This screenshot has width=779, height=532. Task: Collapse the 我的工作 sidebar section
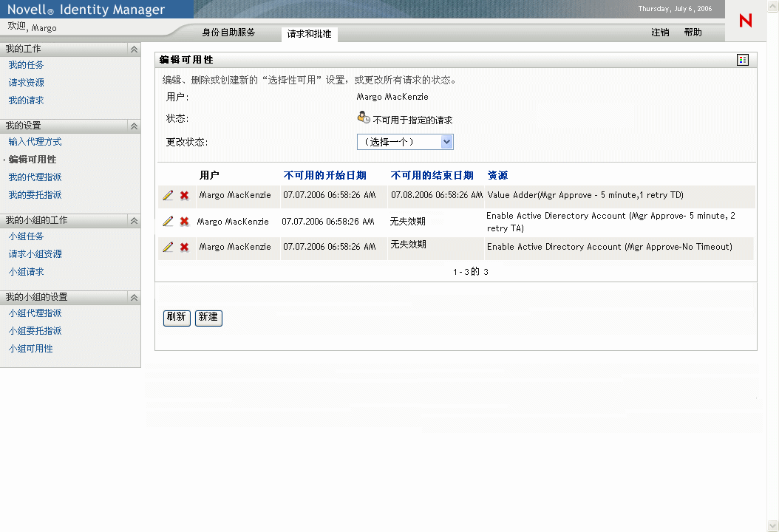click(134, 49)
